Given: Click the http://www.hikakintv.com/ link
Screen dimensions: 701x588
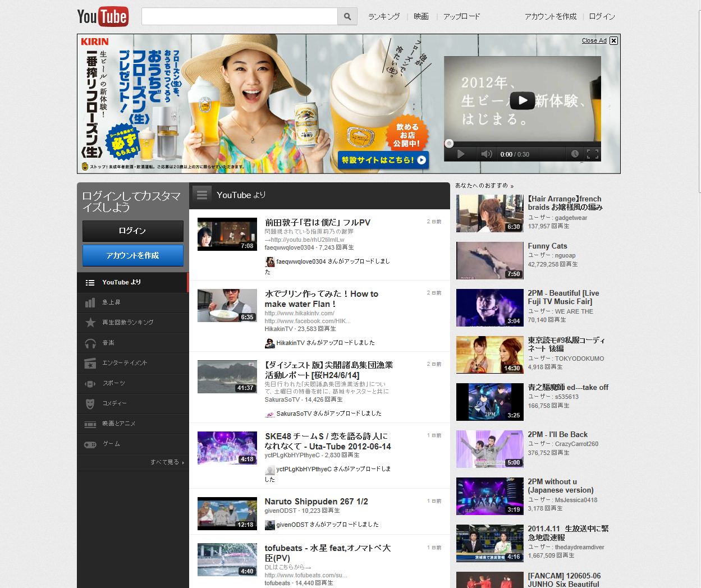Looking at the screenshot, I should pos(300,313).
